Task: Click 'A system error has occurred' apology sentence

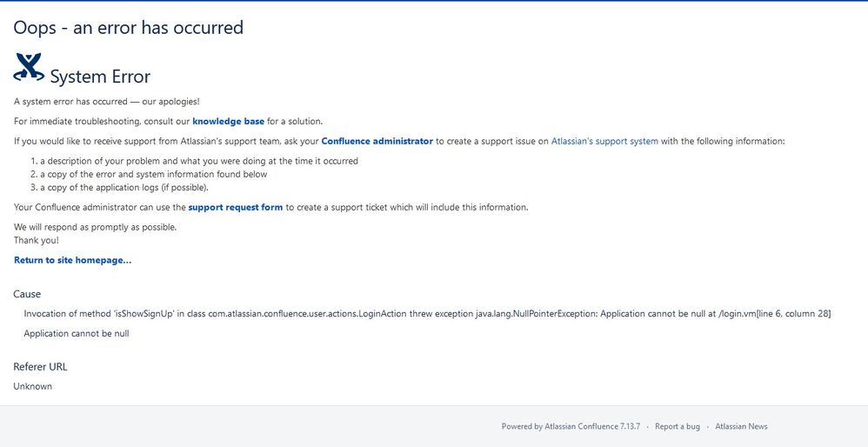Action: coord(107,102)
